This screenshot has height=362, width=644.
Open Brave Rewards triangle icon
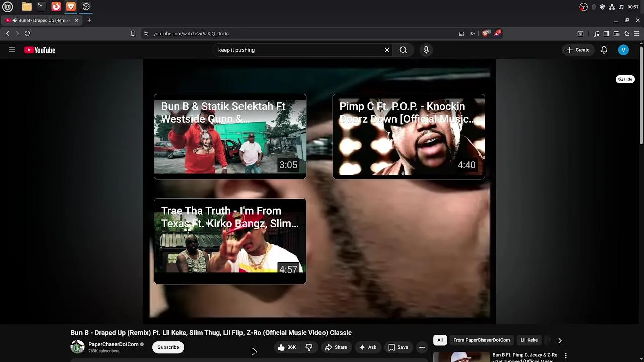pos(497,33)
